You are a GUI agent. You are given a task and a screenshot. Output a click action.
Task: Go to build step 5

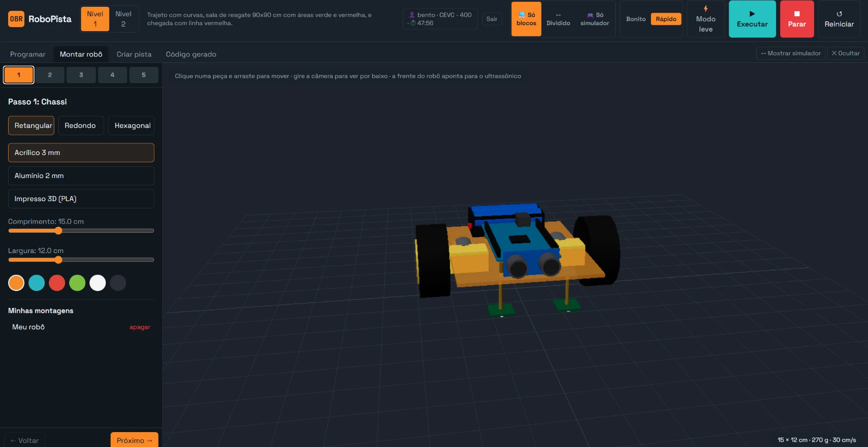pyautogui.click(x=143, y=75)
